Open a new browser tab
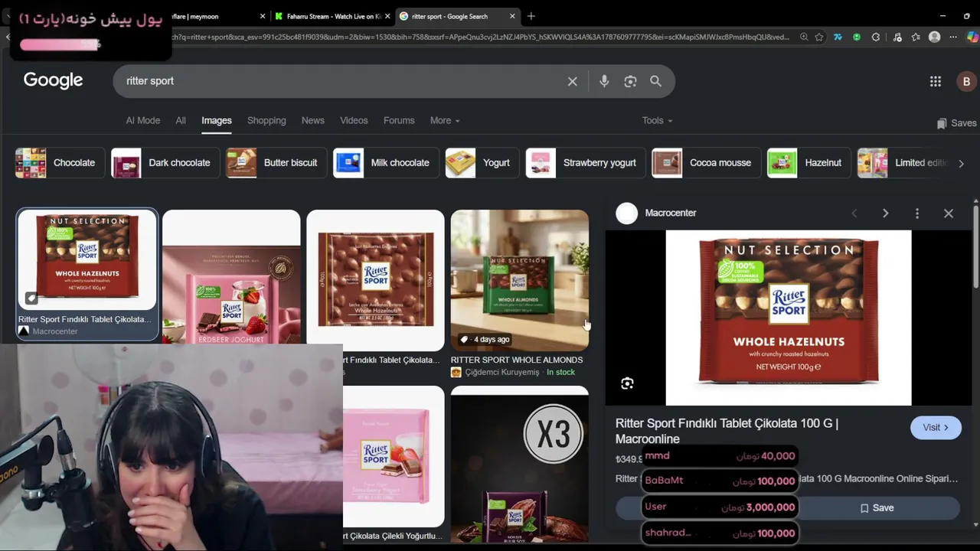The image size is (980, 551). 531,16
